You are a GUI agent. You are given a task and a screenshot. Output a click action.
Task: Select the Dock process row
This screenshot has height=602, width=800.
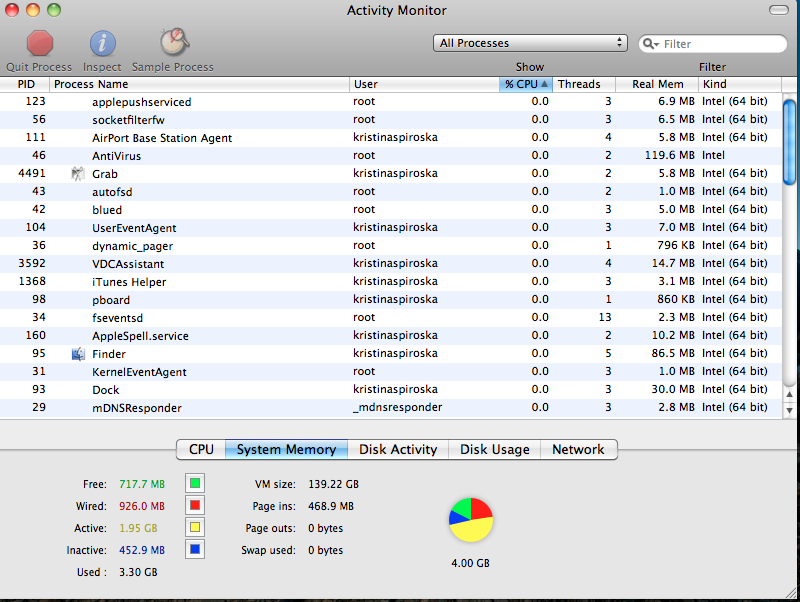pos(391,390)
